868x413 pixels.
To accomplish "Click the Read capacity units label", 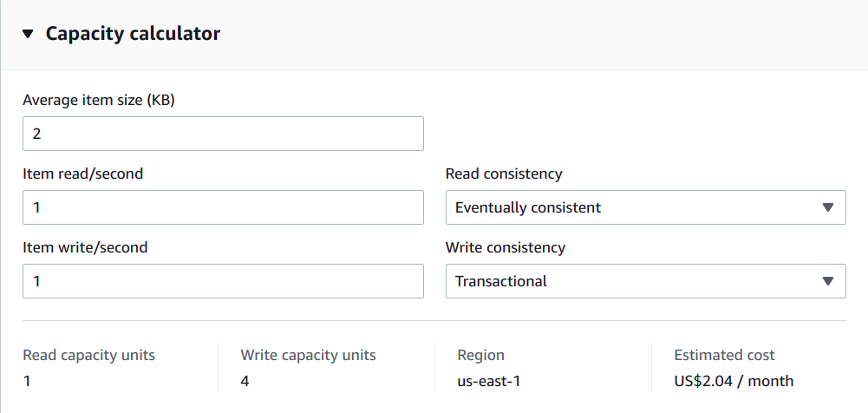I will [x=88, y=355].
